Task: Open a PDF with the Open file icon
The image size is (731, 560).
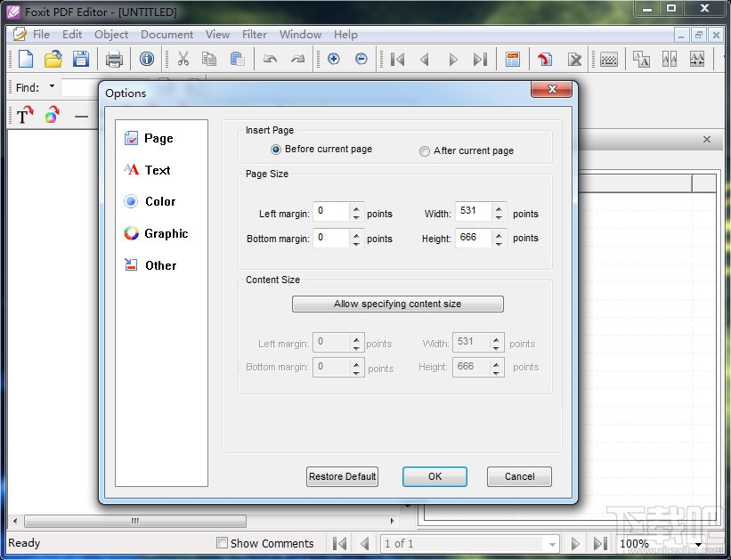Action: point(53,59)
